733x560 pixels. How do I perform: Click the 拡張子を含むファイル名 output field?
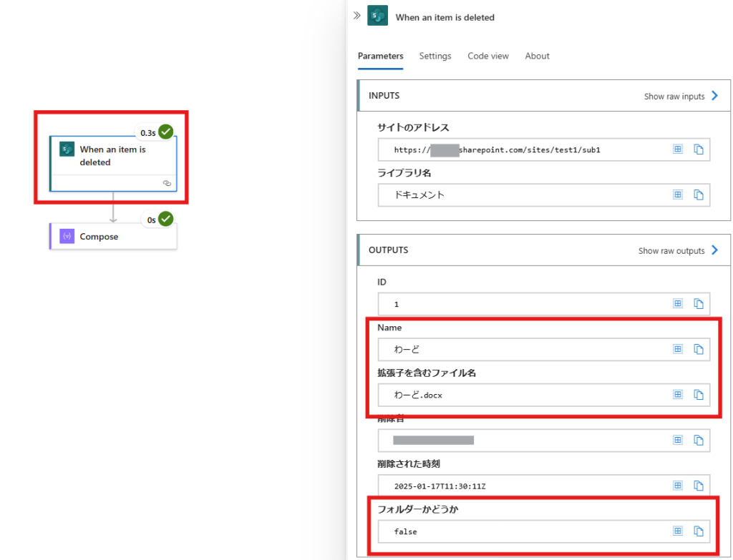click(x=523, y=395)
